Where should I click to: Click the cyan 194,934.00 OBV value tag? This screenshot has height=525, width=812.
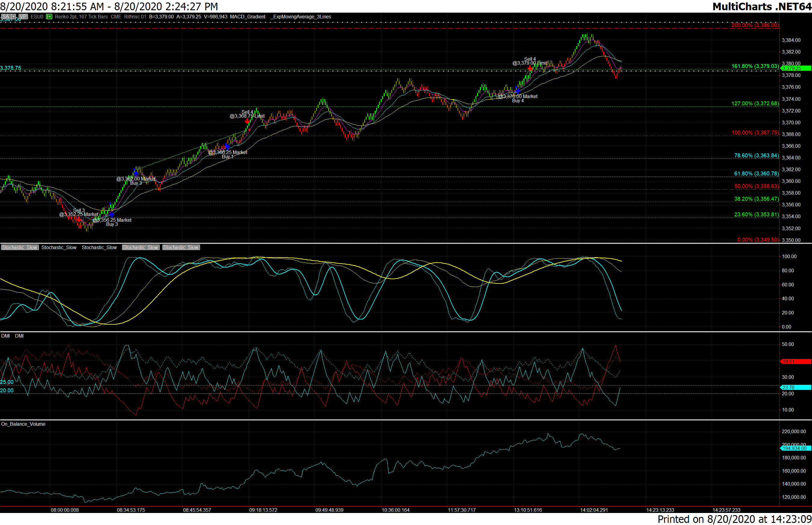click(x=796, y=448)
